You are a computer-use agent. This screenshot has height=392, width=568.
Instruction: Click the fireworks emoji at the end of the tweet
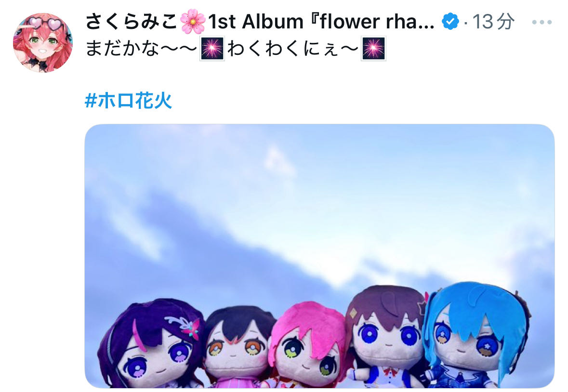[373, 48]
